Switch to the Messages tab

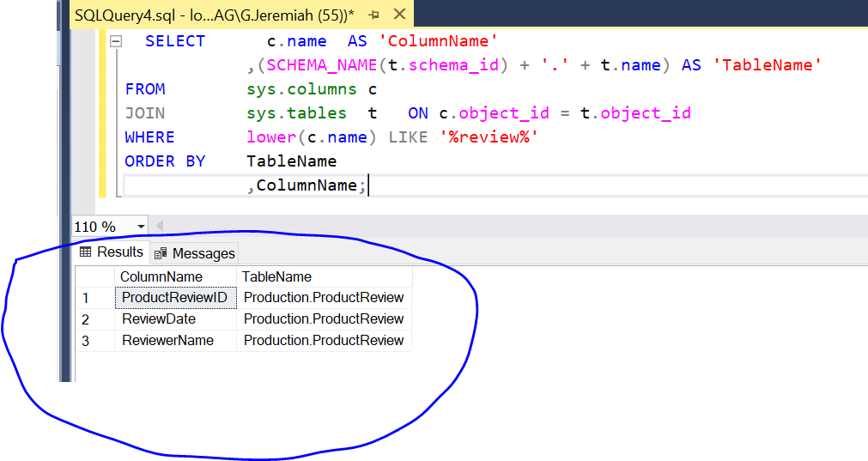coord(195,253)
